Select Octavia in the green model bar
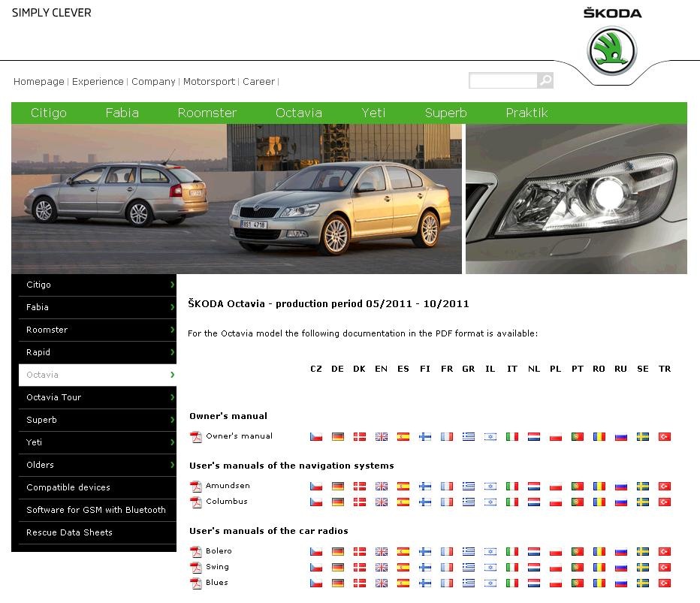700x603 pixels. click(299, 113)
